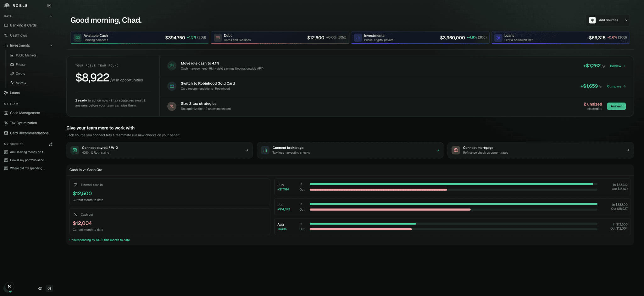The height and width of the screenshot is (296, 644).
Task: Toggle the eye visibility icon at bottom
Action: (x=40, y=288)
